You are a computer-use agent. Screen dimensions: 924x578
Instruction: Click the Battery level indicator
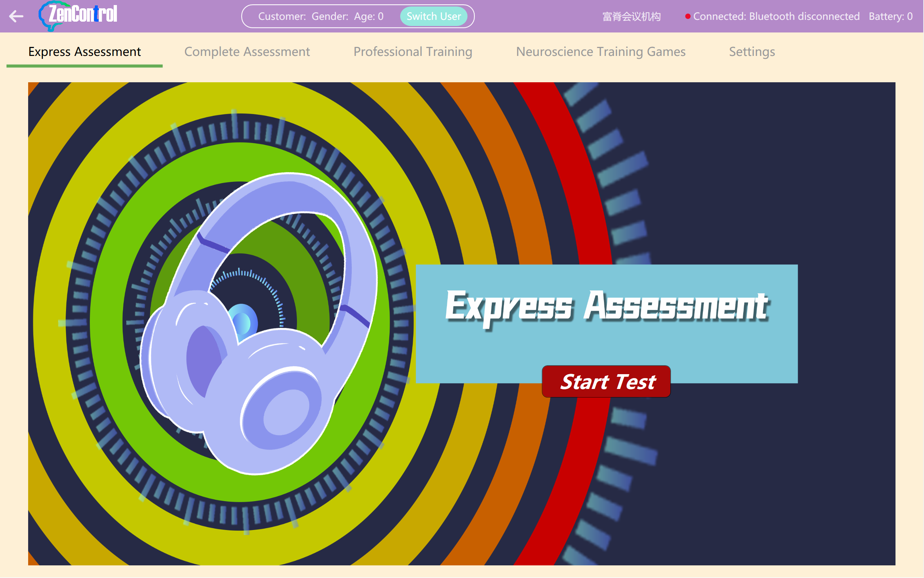click(x=890, y=17)
